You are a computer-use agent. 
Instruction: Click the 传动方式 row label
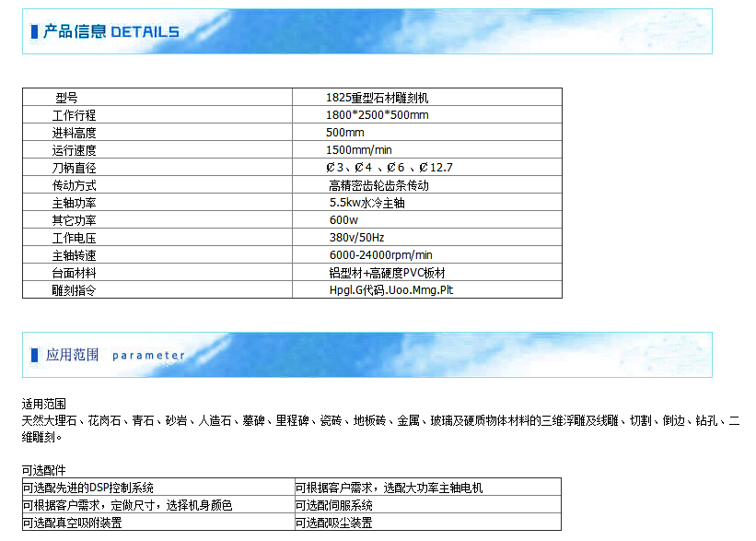tap(74, 185)
